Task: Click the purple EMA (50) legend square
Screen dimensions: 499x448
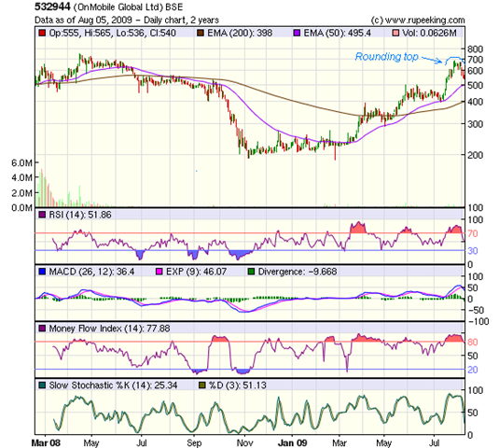Action: coord(297,33)
